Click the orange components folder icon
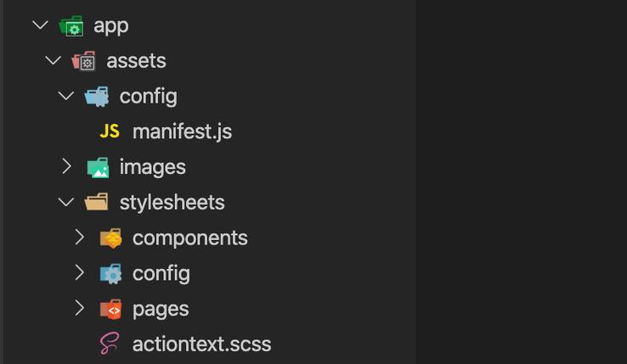Viewport: 627px width, 364px height. point(110,238)
